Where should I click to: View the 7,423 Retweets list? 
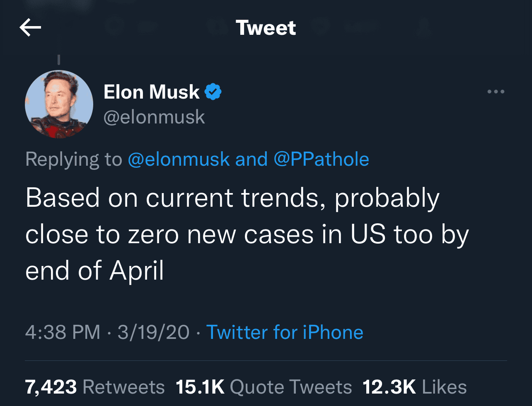pyautogui.click(x=95, y=386)
